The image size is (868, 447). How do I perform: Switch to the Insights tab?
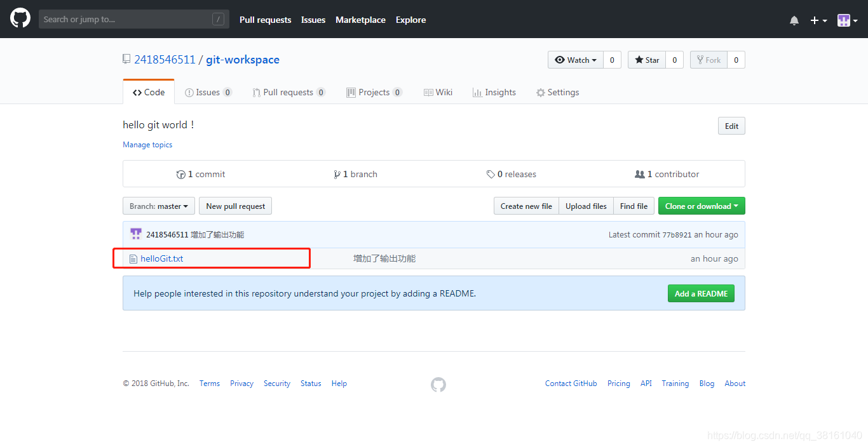[x=494, y=92]
